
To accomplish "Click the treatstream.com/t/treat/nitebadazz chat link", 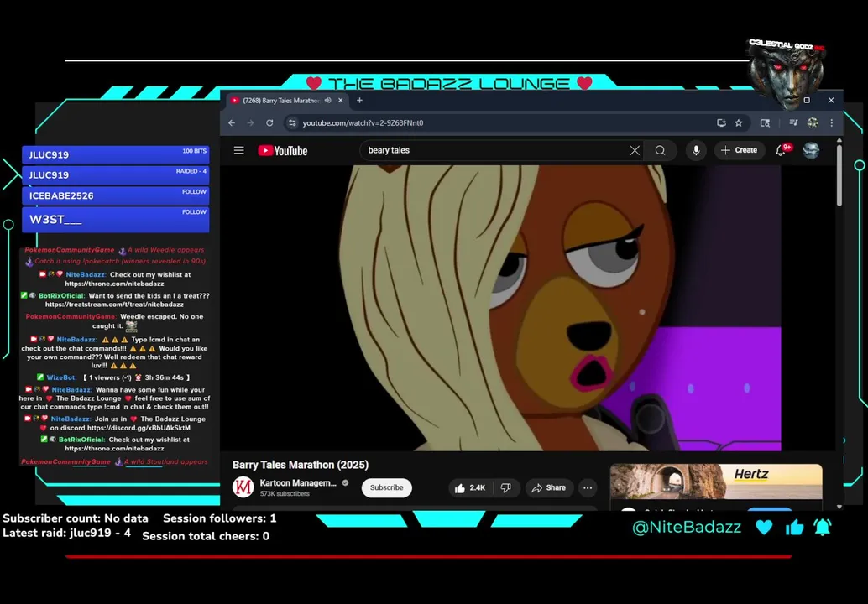I will tap(115, 305).
